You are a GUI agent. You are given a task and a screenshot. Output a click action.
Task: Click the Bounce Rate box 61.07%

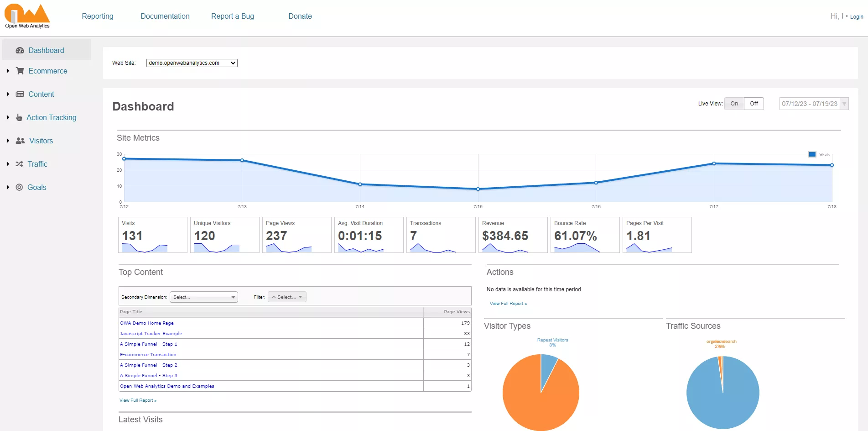click(x=585, y=235)
